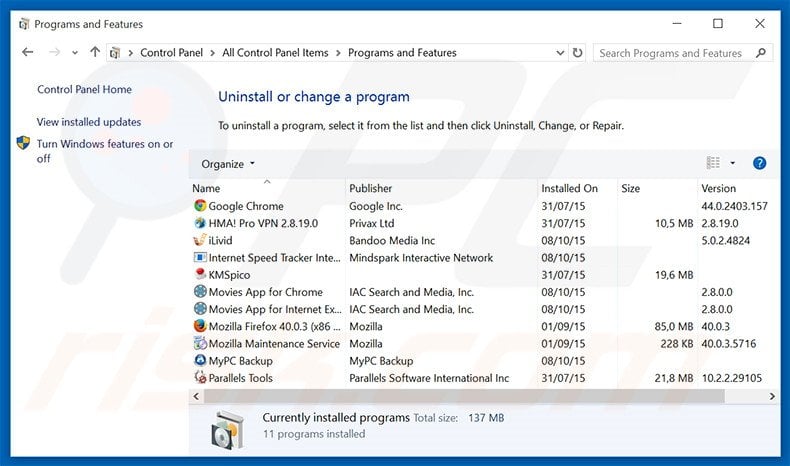Screen dimensions: 790x466
Task: Sort list by Installed On column header
Action: click(x=569, y=188)
